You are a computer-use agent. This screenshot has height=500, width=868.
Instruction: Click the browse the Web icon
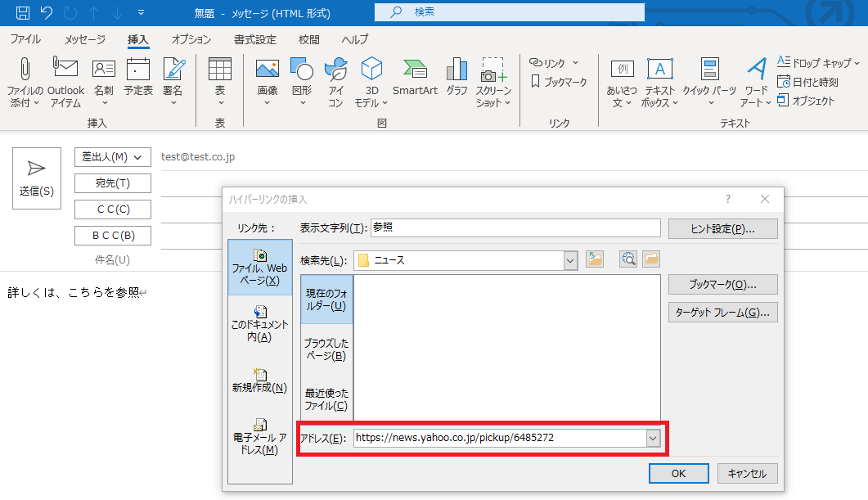click(x=628, y=259)
